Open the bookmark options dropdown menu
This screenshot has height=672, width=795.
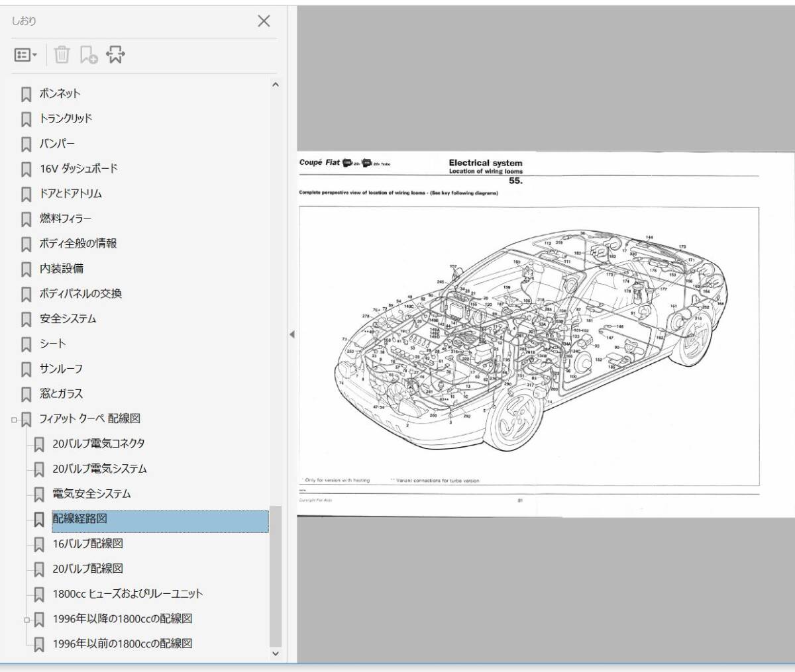[25, 55]
